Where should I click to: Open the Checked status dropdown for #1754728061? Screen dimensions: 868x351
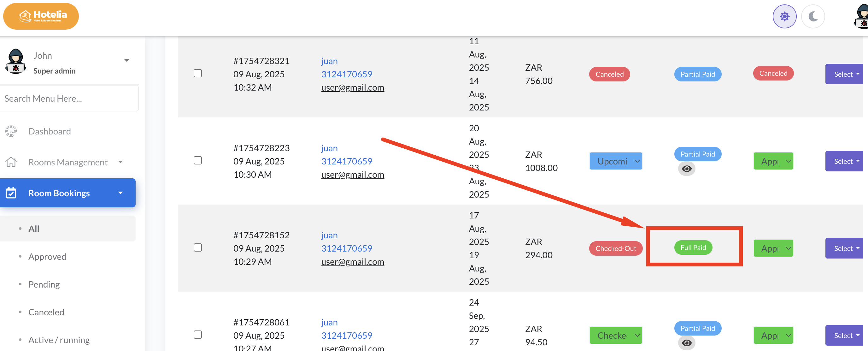point(616,336)
